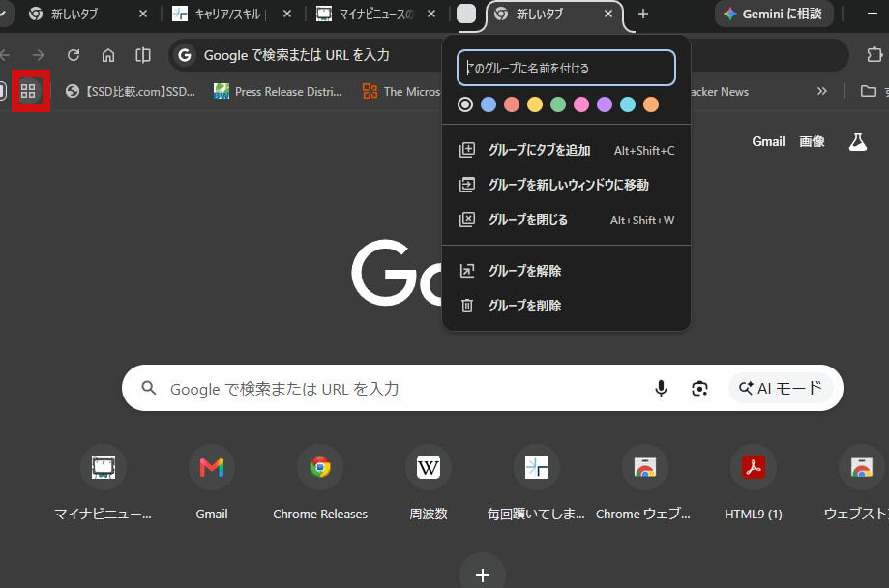889x588 pixels.
Task: Open the HTML9 (1) PDF shortcut
Action: coord(753,482)
